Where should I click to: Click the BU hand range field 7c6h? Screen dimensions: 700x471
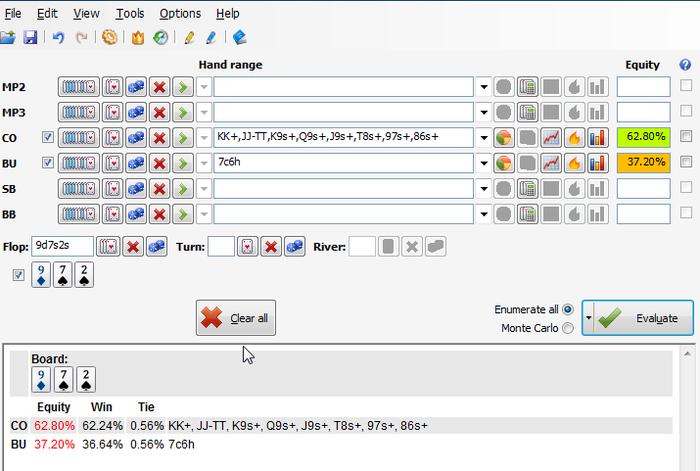pos(343,163)
